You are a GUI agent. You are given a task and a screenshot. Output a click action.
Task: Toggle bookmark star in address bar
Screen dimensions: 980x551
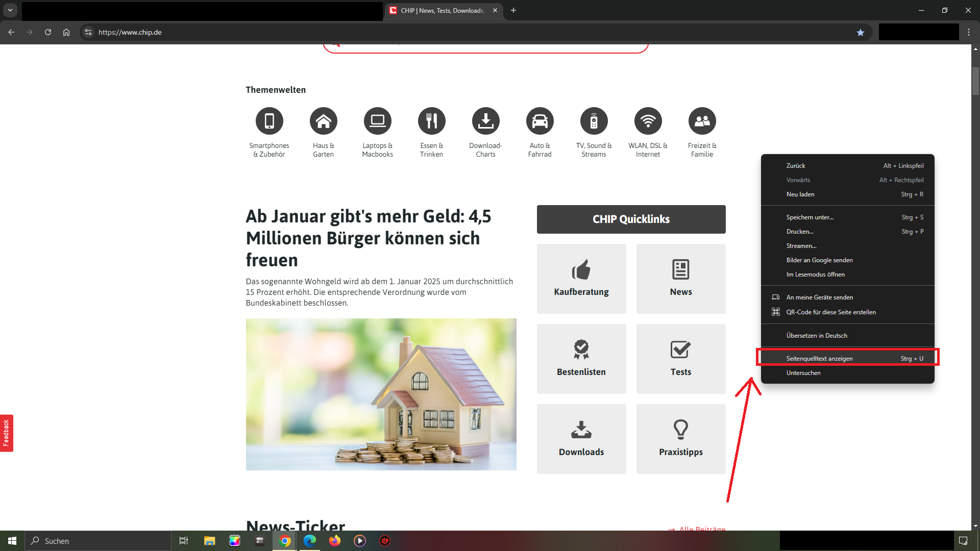point(861,32)
